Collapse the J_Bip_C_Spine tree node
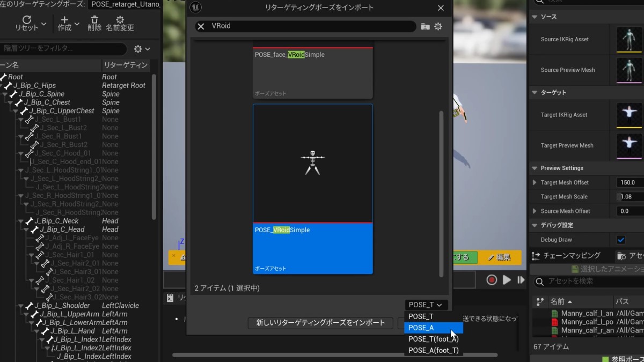This screenshot has height=362, width=644. pyautogui.click(x=5, y=94)
